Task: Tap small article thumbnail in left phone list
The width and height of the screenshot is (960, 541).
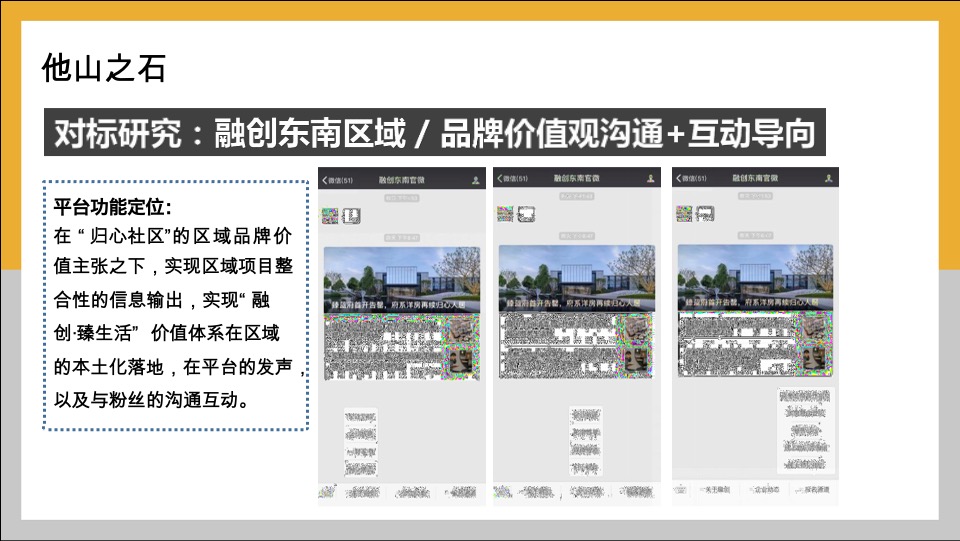Action: [463, 331]
